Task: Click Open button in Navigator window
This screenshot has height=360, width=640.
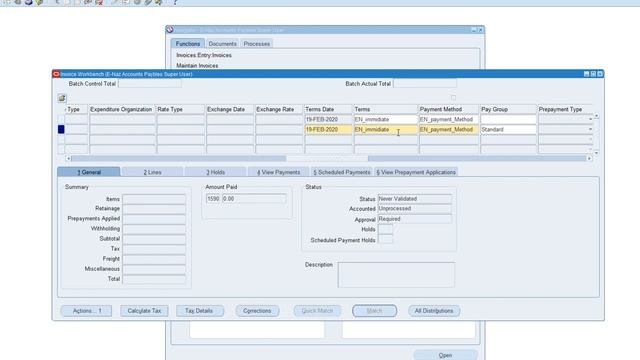Action: (x=445, y=355)
